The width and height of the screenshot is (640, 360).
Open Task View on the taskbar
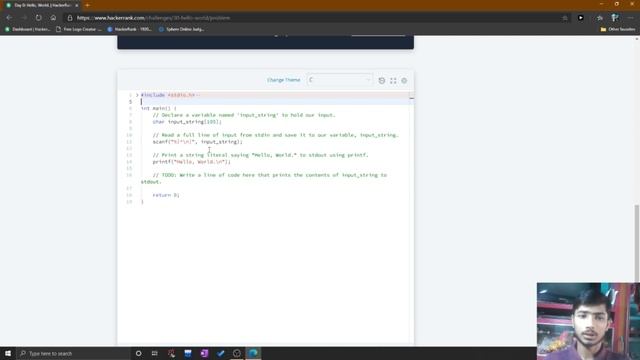[x=155, y=353]
